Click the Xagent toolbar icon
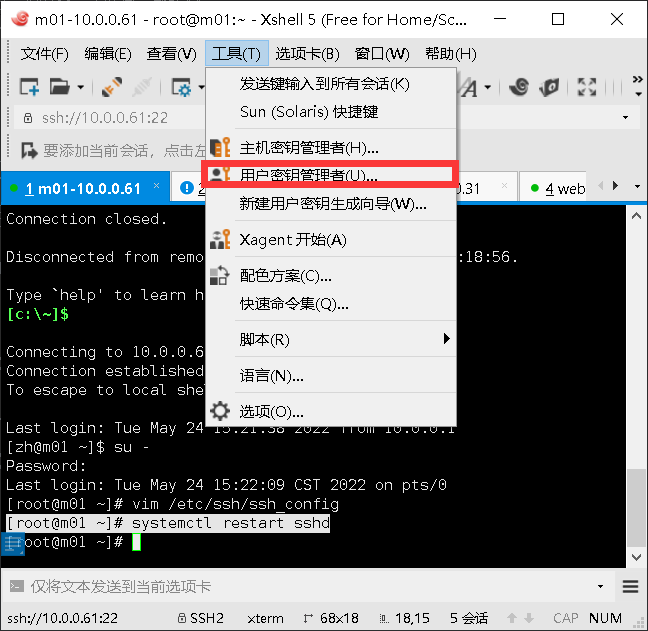The width and height of the screenshot is (648, 631). [549, 87]
